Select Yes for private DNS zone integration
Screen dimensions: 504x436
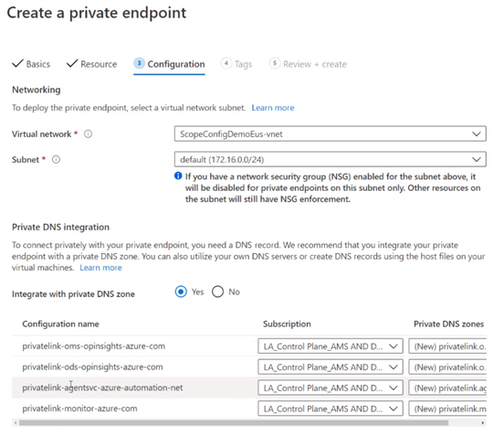point(181,292)
